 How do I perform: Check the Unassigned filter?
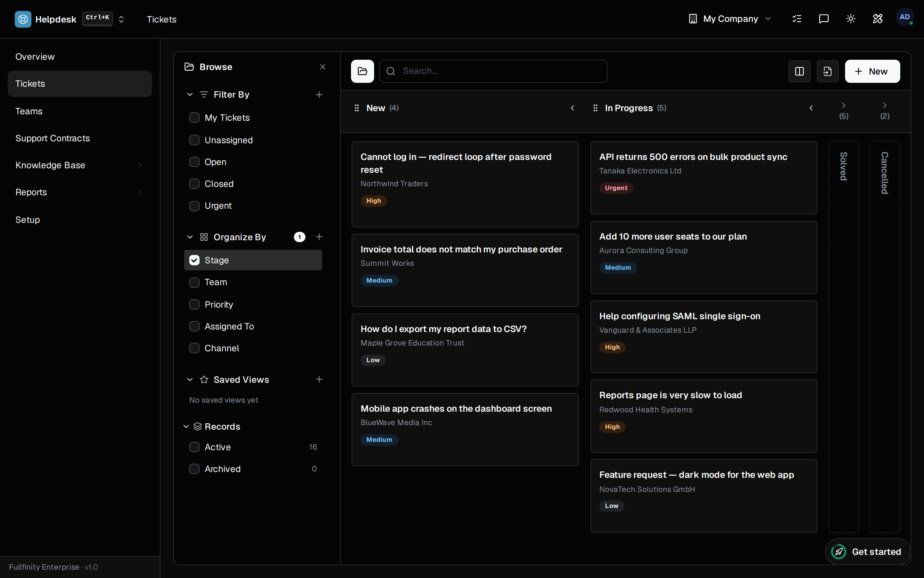tap(194, 140)
